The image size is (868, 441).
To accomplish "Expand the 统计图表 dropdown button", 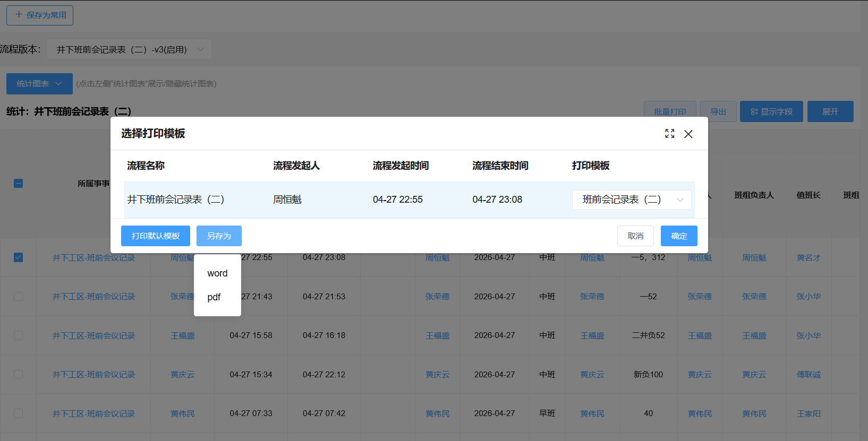I will pyautogui.click(x=39, y=84).
